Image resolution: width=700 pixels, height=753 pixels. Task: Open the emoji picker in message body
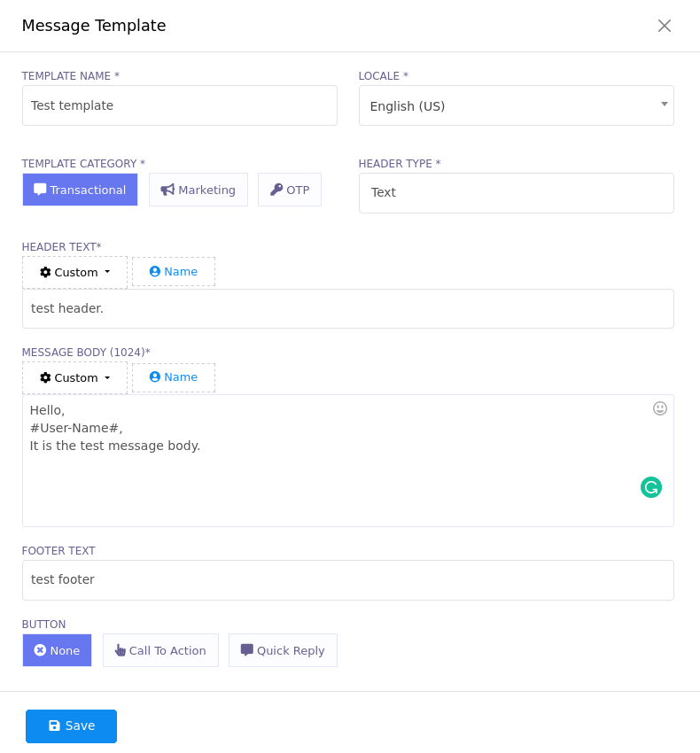(659, 408)
